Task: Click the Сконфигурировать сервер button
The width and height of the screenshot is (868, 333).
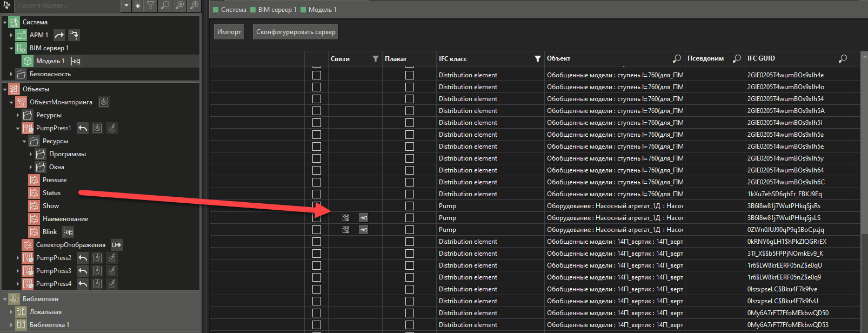Action: point(296,32)
